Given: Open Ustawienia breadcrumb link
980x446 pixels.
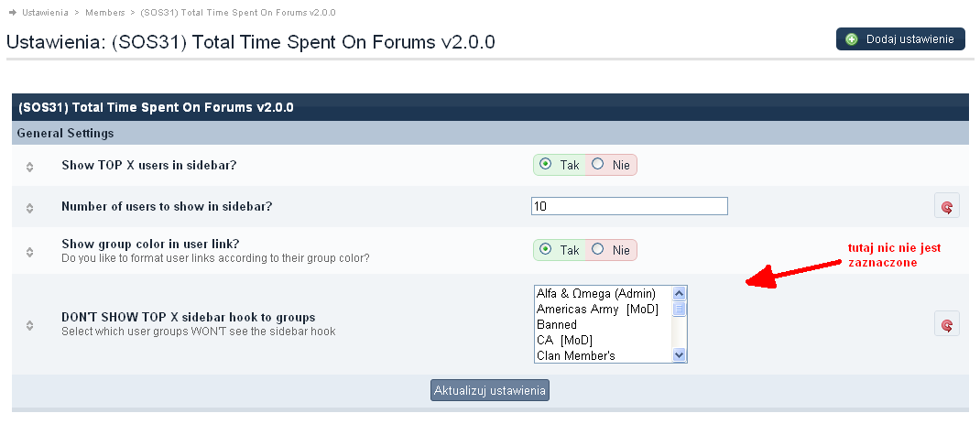Looking at the screenshot, I should 45,13.
